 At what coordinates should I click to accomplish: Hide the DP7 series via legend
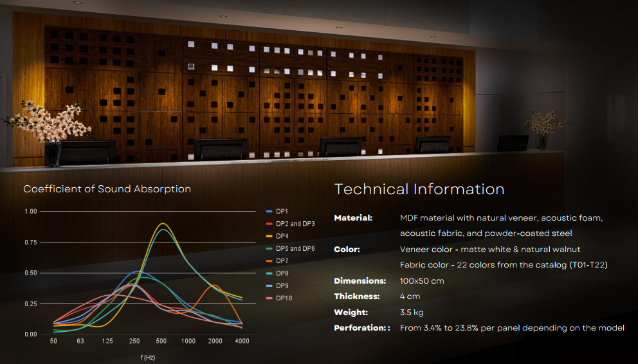point(282,260)
